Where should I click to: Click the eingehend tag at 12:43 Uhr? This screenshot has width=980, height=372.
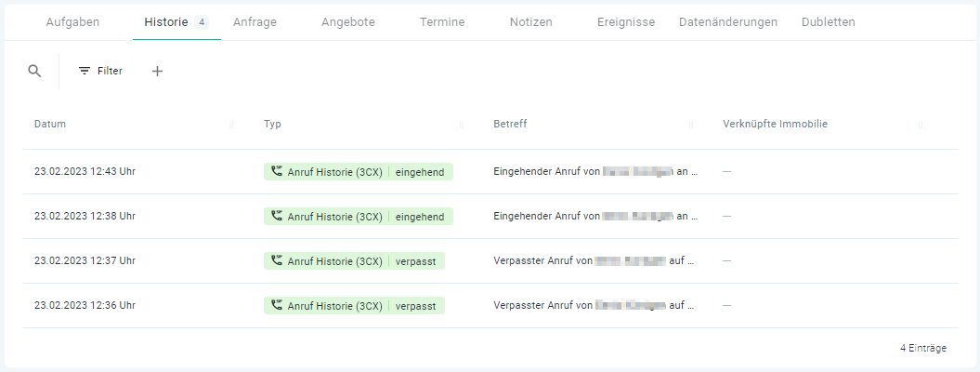(420, 172)
